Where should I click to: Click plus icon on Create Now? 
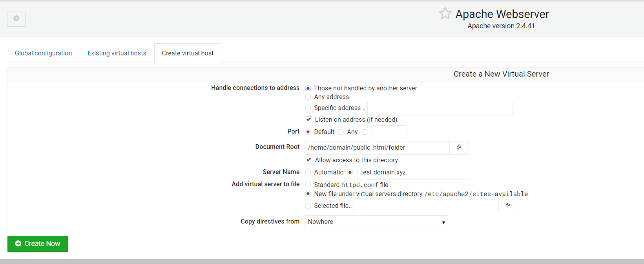[18, 244]
